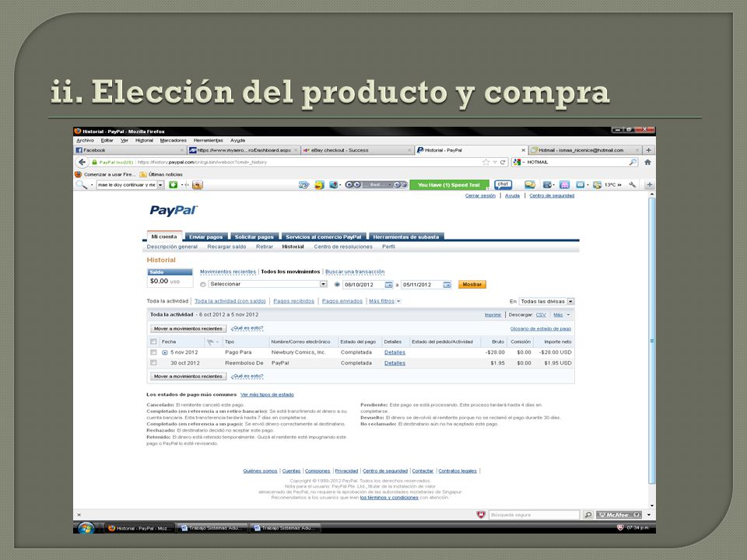Click the CSV download link
747x560 pixels.
pyautogui.click(x=541, y=315)
